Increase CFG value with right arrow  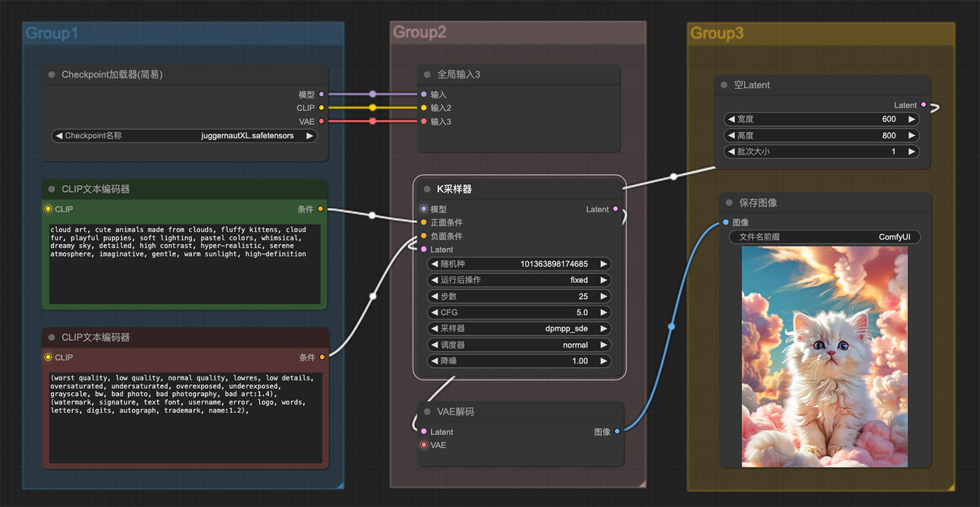pyautogui.click(x=604, y=312)
